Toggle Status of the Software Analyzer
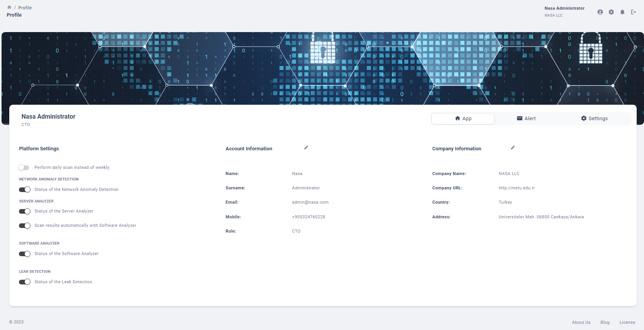 point(25,254)
